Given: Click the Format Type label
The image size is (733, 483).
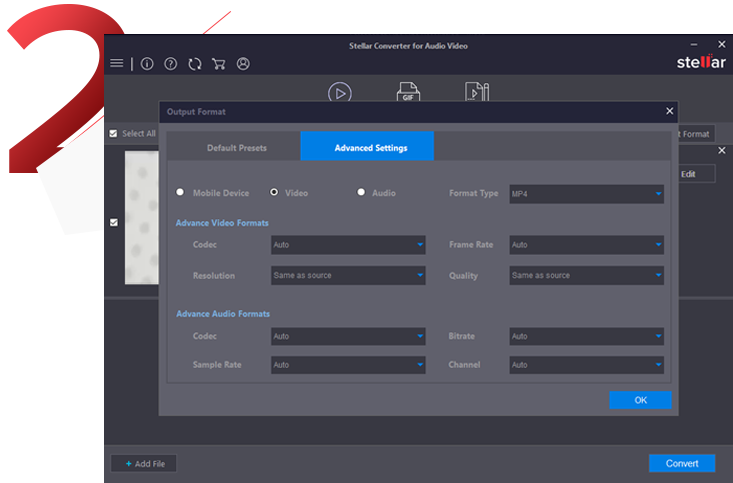Looking at the screenshot, I should click(474, 193).
